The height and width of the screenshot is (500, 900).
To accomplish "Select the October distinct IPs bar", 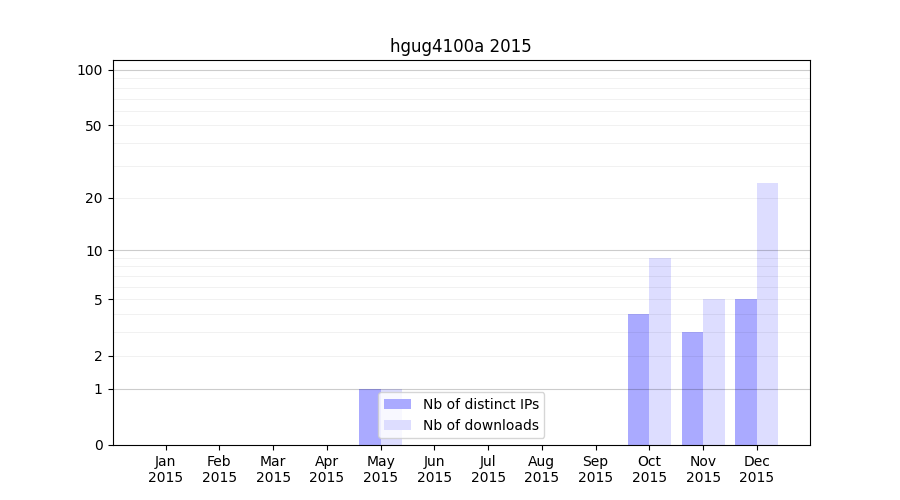I will click(x=638, y=379).
